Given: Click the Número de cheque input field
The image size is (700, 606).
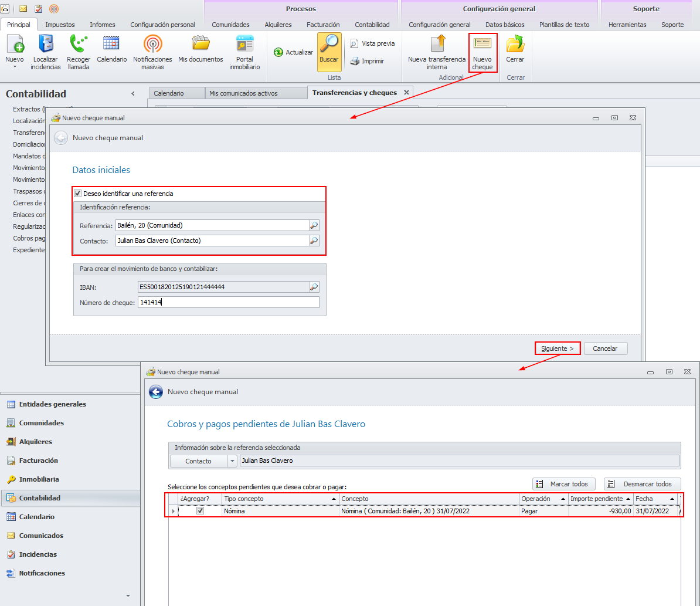Looking at the screenshot, I should click(x=229, y=302).
